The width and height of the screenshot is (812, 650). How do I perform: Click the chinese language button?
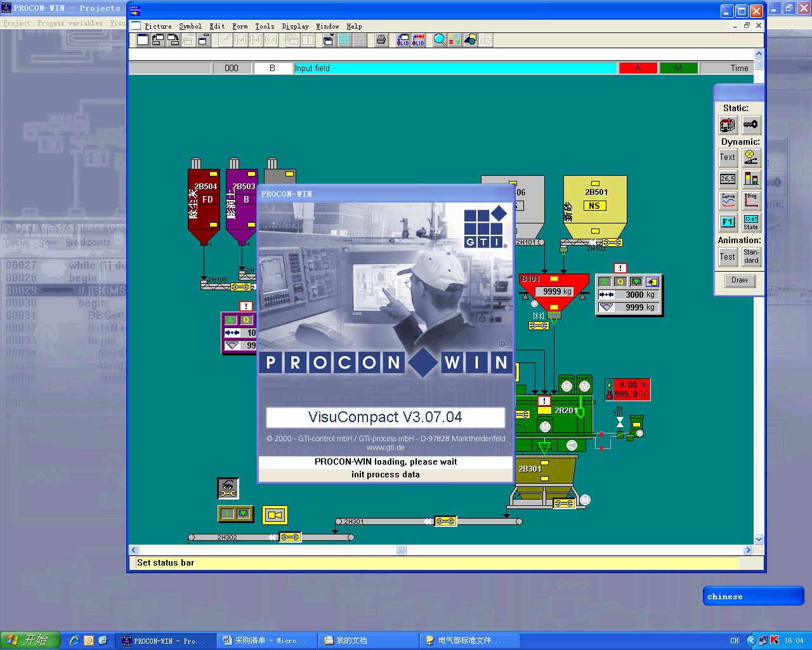click(x=753, y=597)
